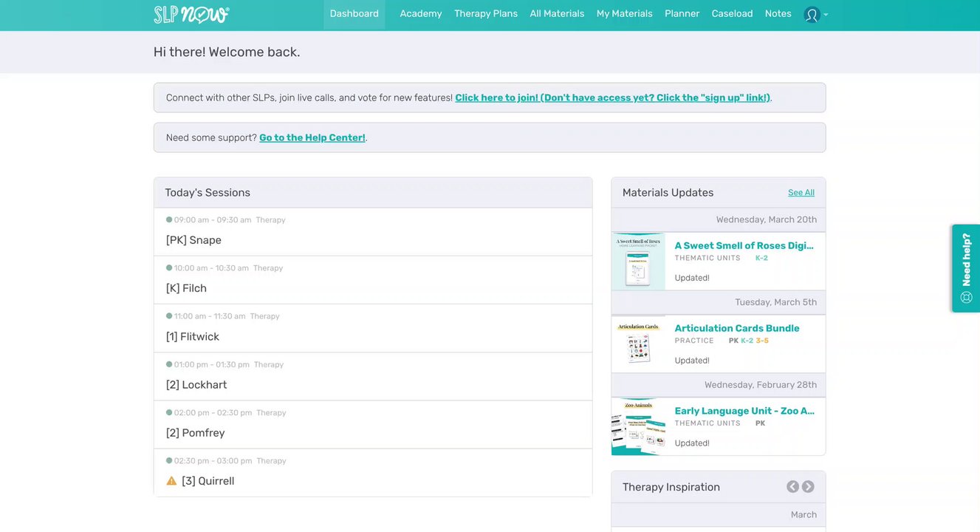Click the warning icon beside Quirrell
Viewport: 980px width, 532px height.
pyautogui.click(x=171, y=481)
